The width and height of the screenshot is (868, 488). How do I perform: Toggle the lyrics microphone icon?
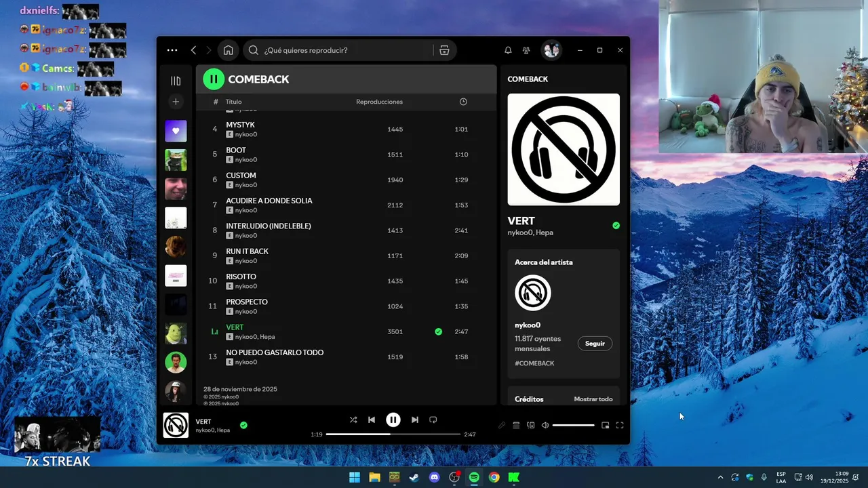point(502,425)
